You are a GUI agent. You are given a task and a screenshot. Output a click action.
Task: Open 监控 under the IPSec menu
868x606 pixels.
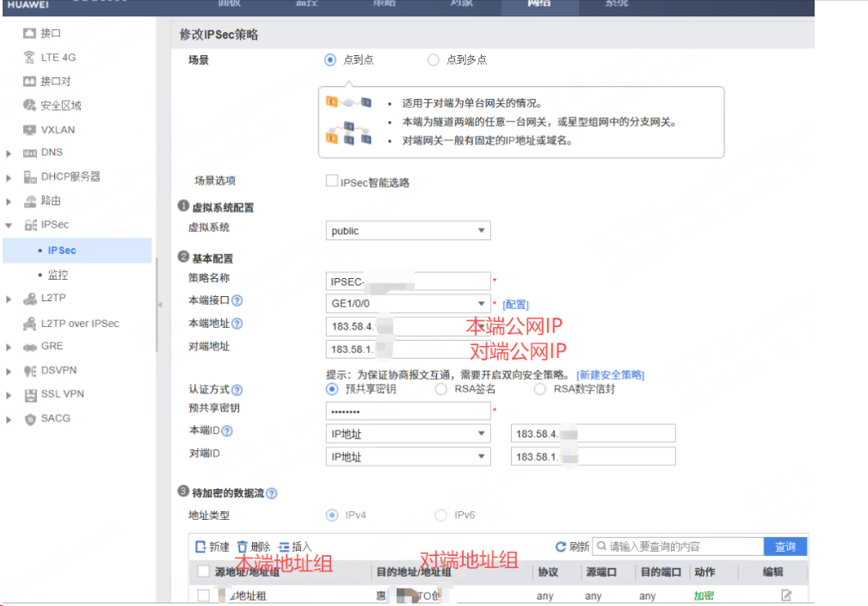coord(58,275)
